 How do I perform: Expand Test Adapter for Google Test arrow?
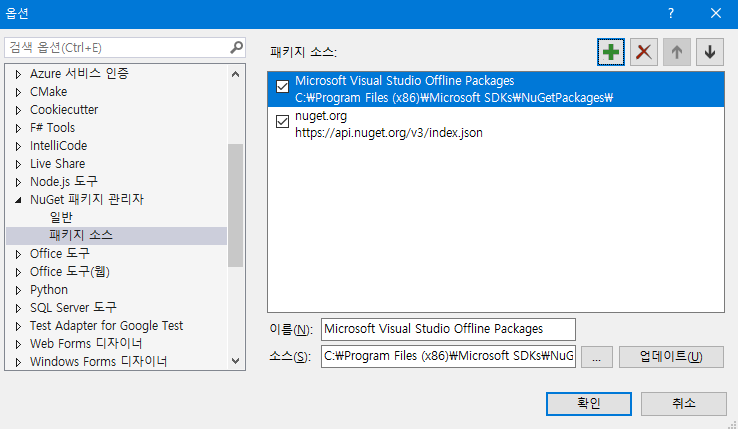(x=18, y=326)
